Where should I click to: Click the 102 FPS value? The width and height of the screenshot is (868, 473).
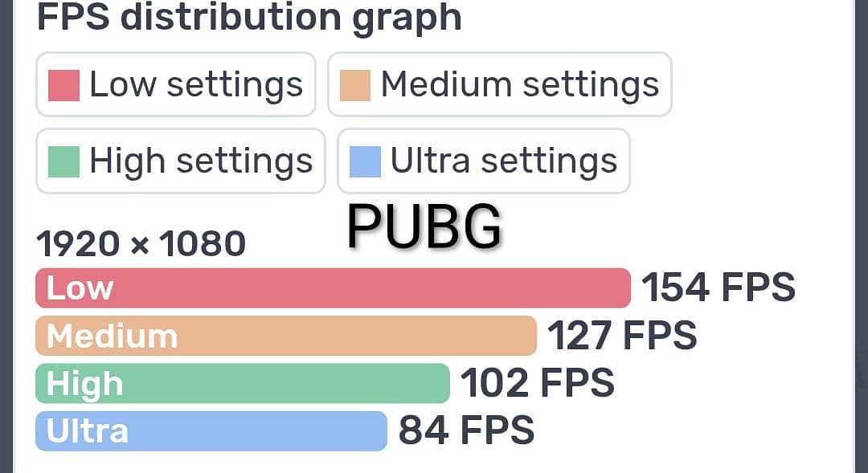point(537,383)
